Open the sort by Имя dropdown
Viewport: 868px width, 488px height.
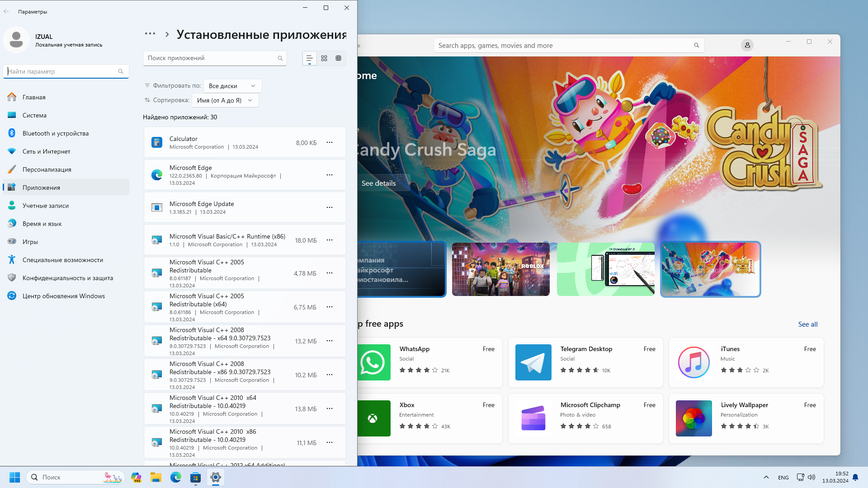click(x=225, y=100)
